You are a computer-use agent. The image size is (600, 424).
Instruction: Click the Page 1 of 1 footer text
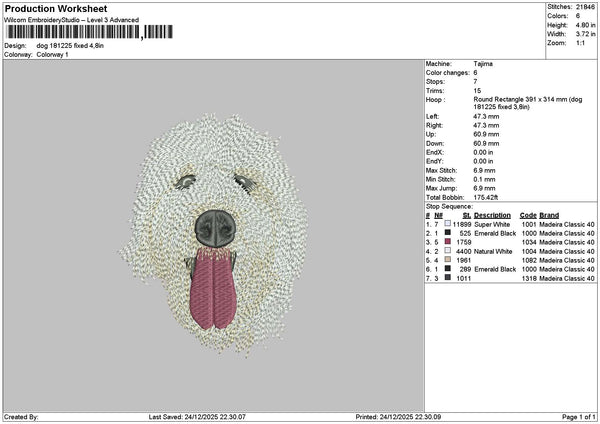579,417
